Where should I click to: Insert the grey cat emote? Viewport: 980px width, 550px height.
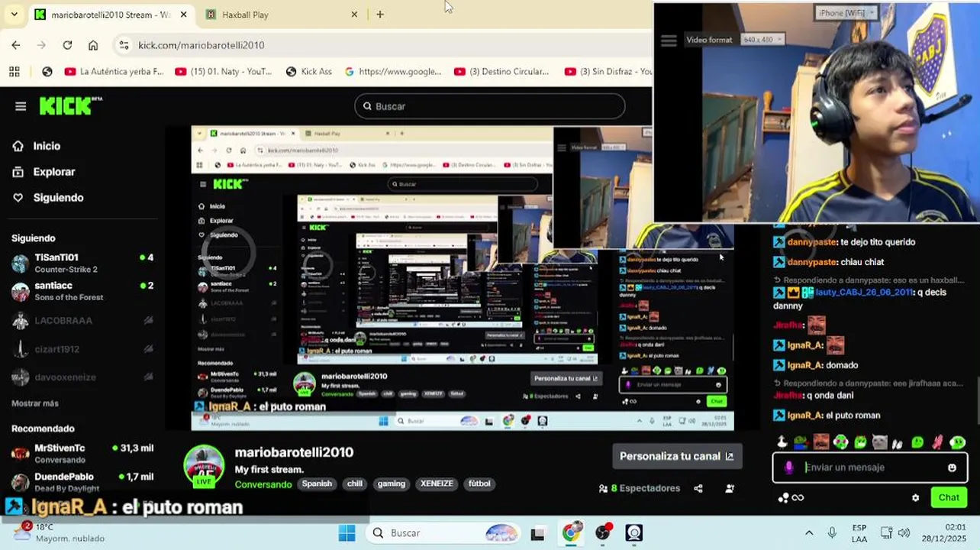point(879,442)
